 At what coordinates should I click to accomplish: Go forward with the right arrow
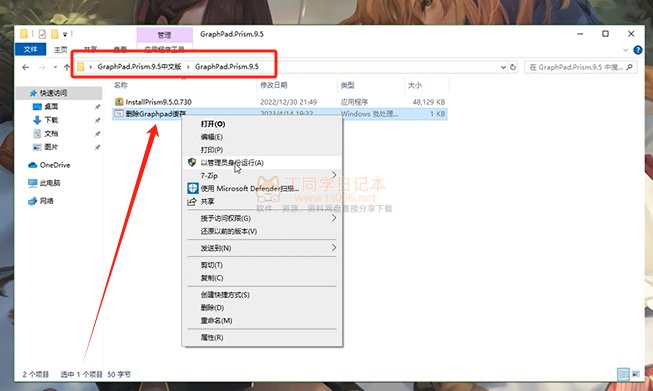(42, 67)
